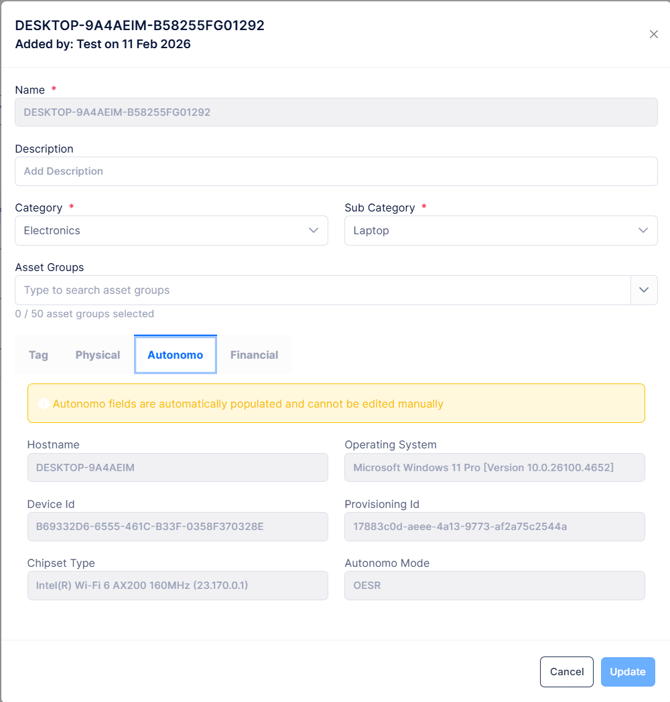The height and width of the screenshot is (702, 670).
Task: Click the asset groups search field
Action: point(322,290)
